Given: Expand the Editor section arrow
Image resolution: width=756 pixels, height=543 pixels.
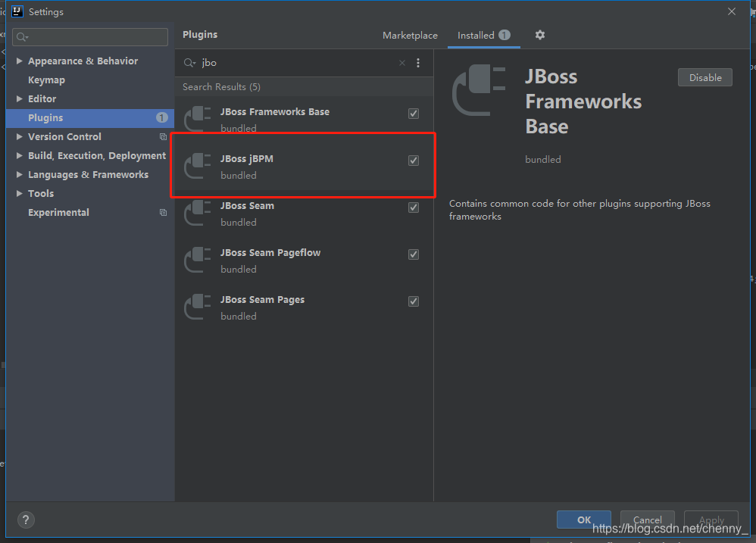Looking at the screenshot, I should tap(19, 98).
